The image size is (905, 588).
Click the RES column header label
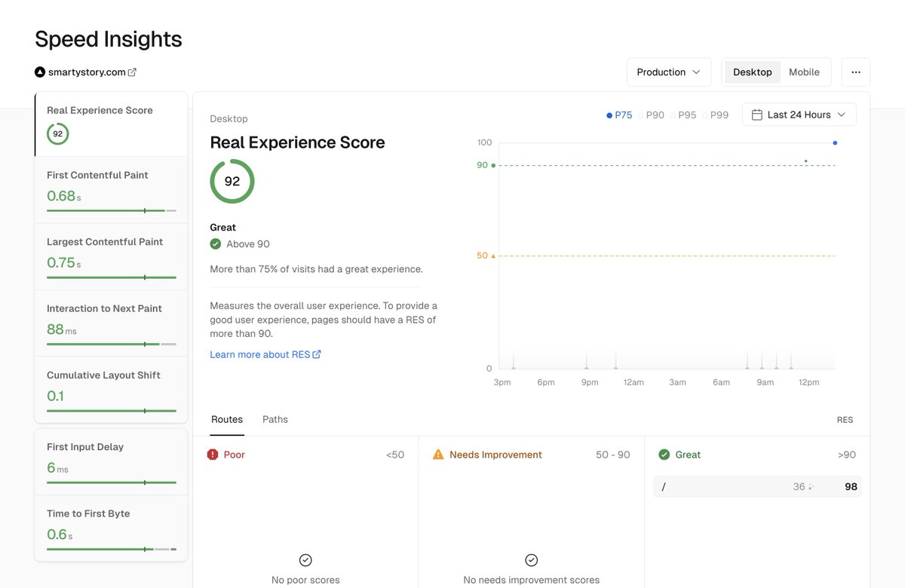tap(845, 420)
